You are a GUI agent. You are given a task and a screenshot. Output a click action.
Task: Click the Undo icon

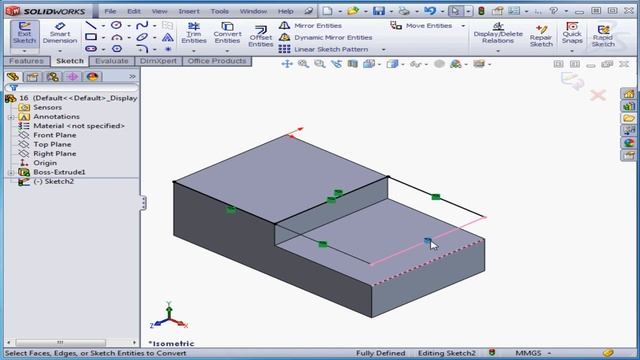coord(430,11)
